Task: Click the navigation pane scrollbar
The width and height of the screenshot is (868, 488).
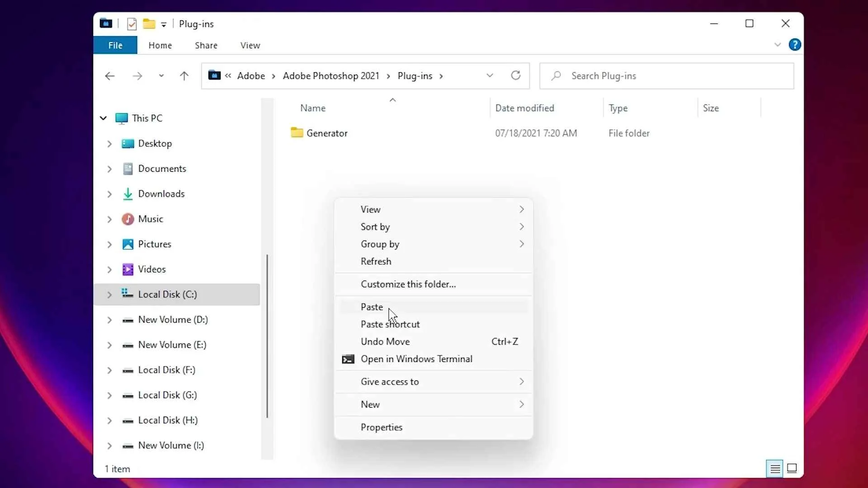Action: tap(267, 336)
